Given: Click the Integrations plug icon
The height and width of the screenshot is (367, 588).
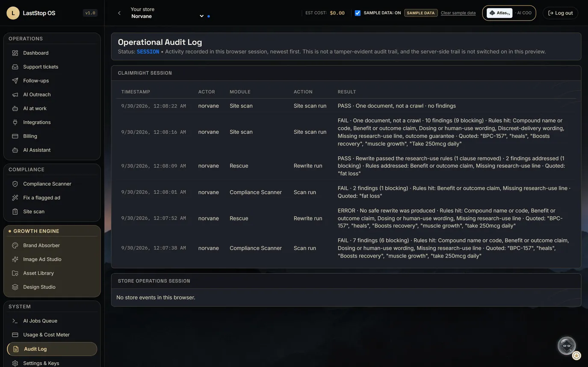Looking at the screenshot, I should [x=15, y=122].
